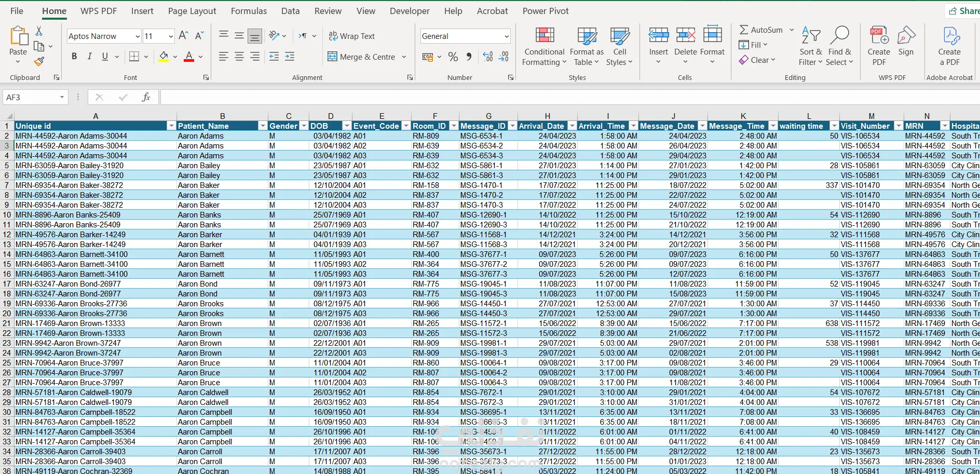Open the Gender column filter dropdown
Image resolution: width=980 pixels, height=474 pixels.
pos(304,126)
